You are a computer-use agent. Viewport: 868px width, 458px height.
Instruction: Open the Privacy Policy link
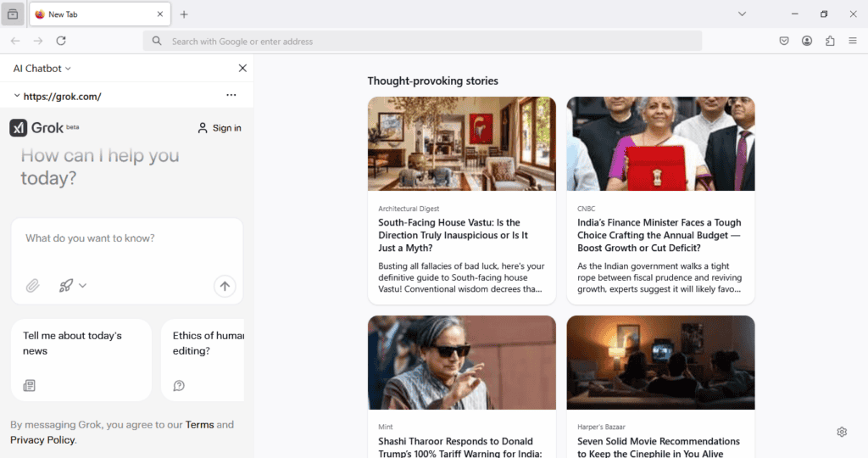[x=42, y=440]
